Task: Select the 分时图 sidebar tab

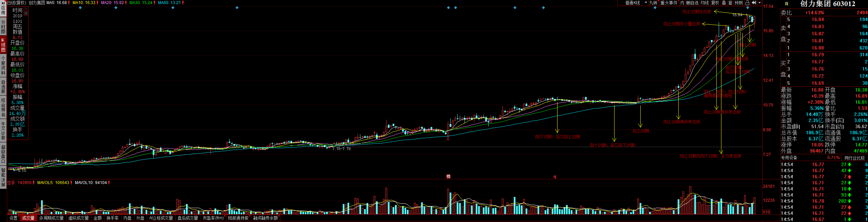Action: tap(3, 27)
